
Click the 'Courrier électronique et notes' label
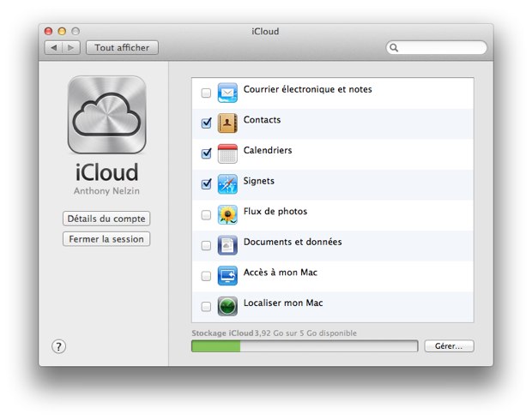[x=308, y=89]
